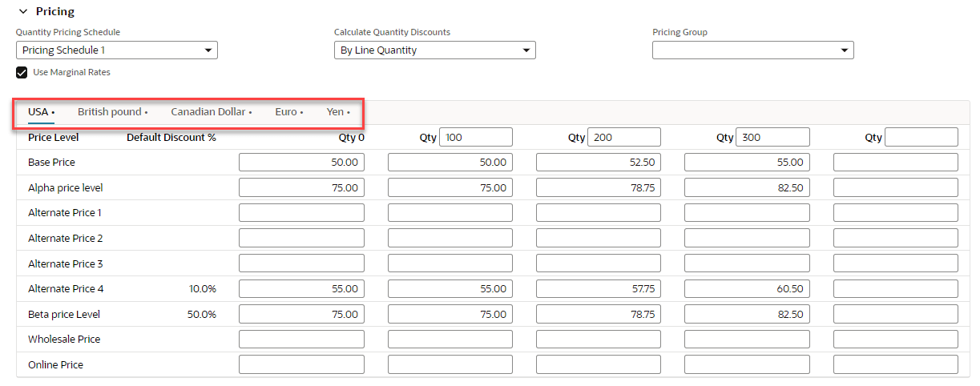Click the Qty field containing 200
This screenshot has width=980, height=386.
tap(624, 137)
